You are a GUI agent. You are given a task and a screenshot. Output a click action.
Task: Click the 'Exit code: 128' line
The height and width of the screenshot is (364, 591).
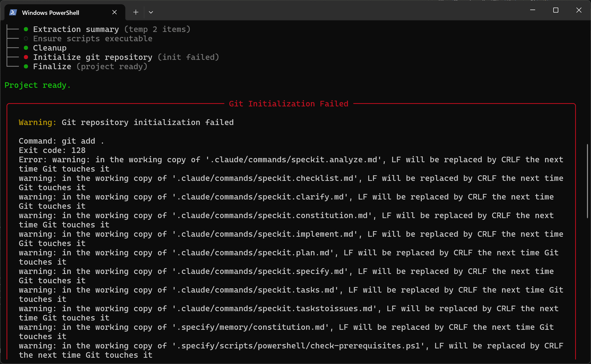[x=52, y=150]
